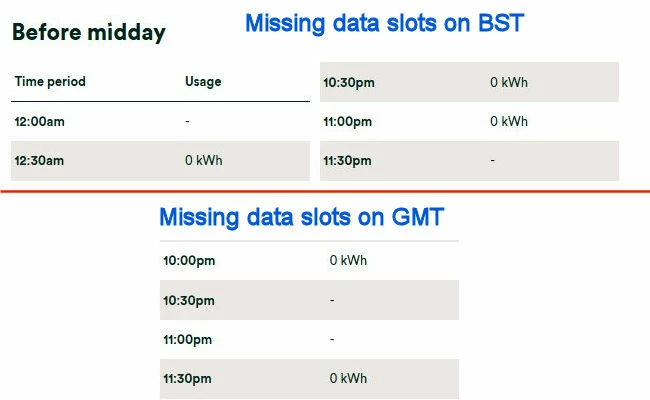Click the "Usage" column header

[203, 81]
